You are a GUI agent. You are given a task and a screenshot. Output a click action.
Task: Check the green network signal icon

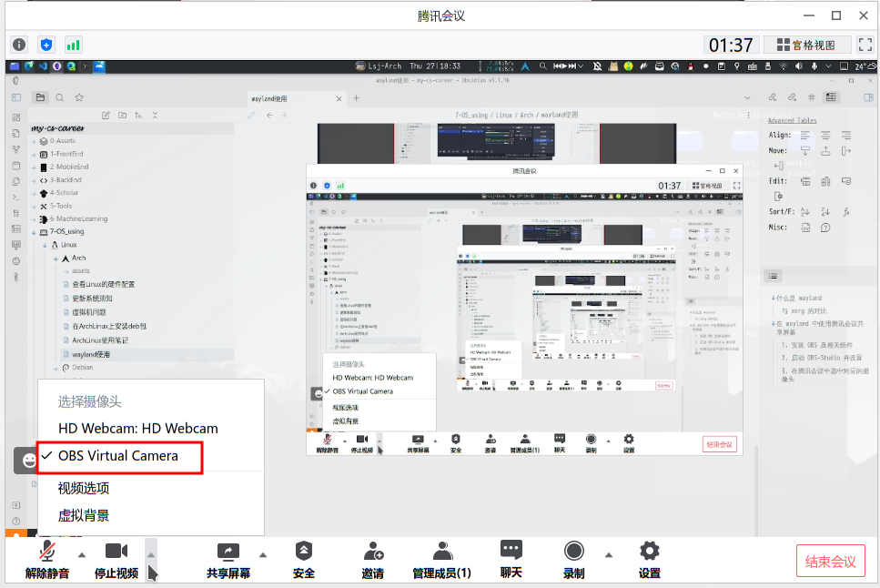(73, 45)
